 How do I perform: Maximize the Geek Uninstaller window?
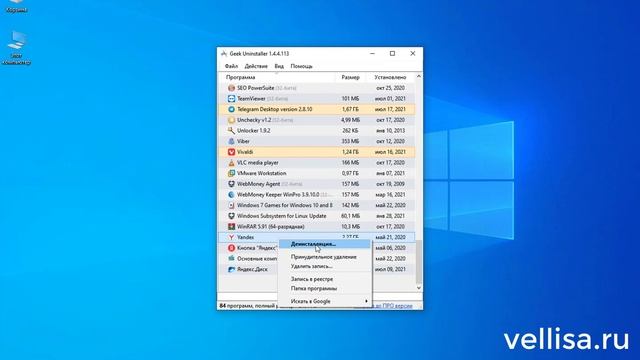(x=392, y=53)
